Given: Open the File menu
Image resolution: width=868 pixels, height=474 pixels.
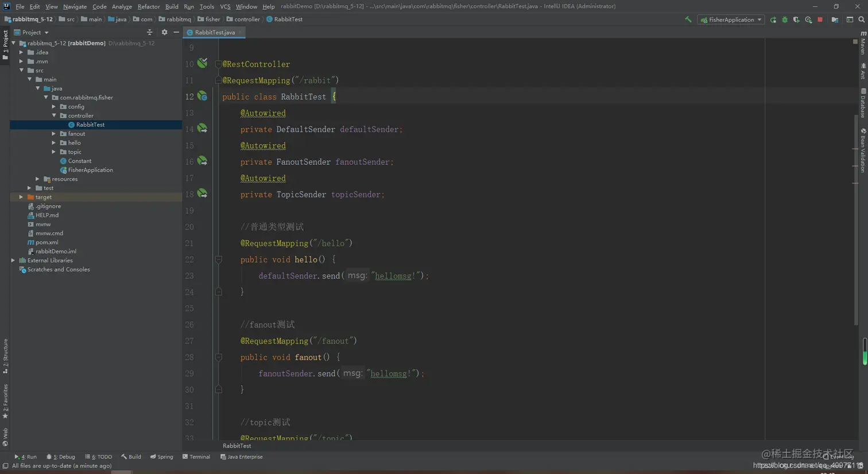Looking at the screenshot, I should (20, 6).
